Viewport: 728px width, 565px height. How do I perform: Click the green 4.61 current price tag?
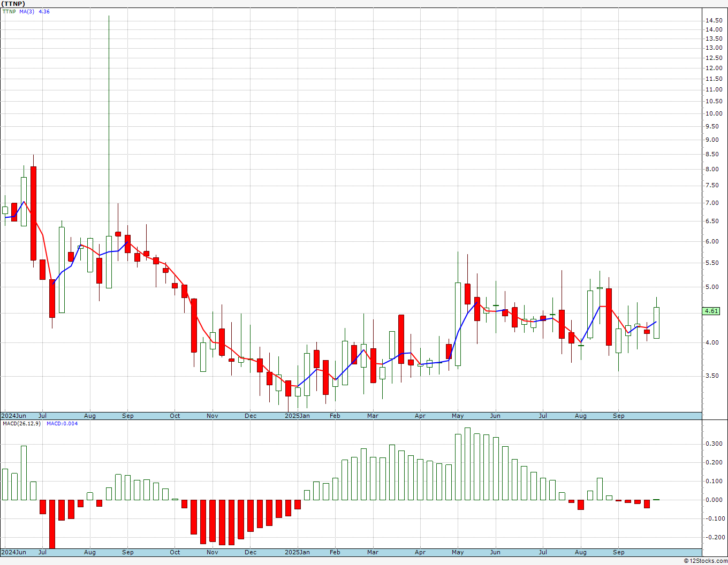(x=711, y=311)
